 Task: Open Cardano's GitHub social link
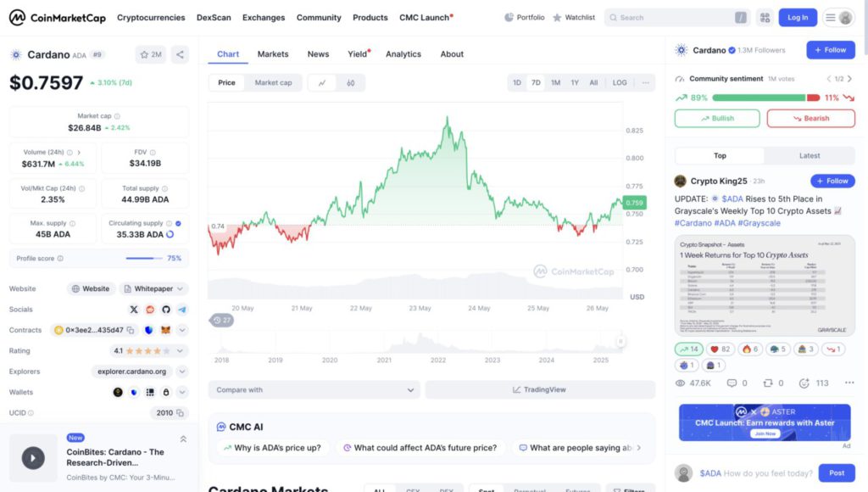coord(166,310)
